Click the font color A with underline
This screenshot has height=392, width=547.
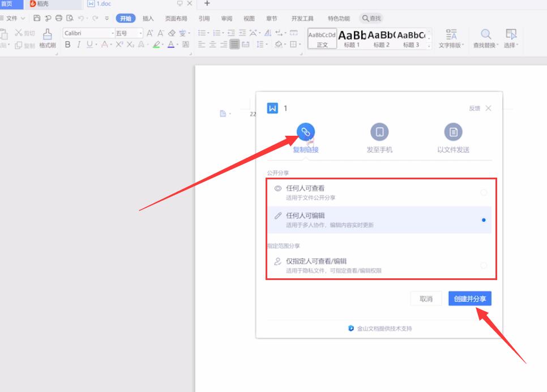point(171,45)
